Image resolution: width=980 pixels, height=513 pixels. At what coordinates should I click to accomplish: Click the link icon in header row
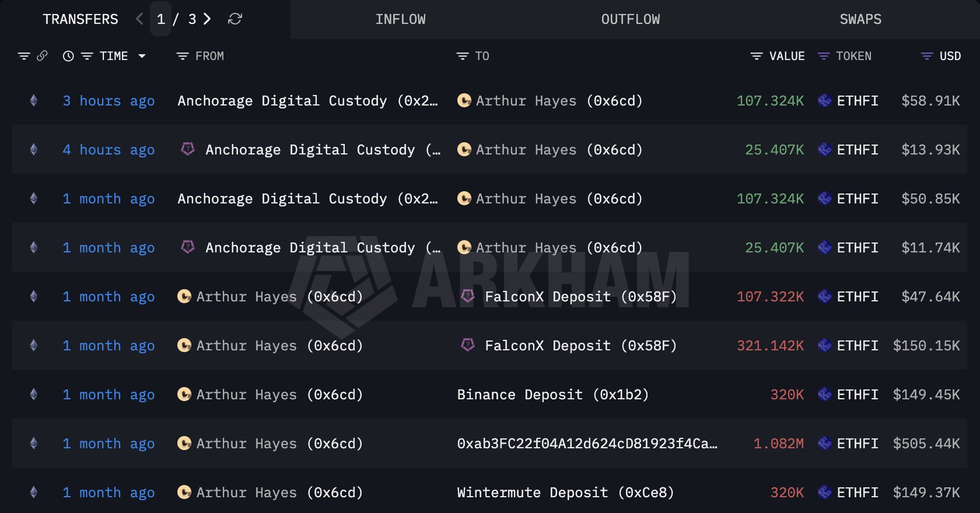(x=42, y=56)
